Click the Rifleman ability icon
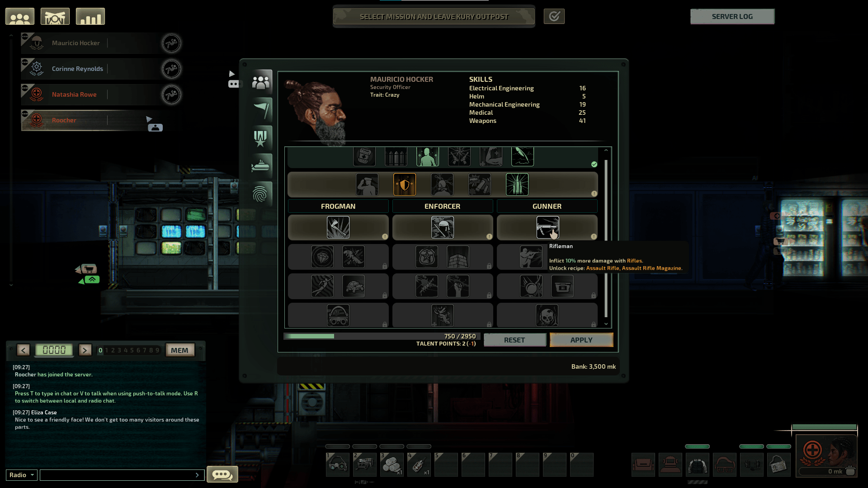 pos(547,227)
